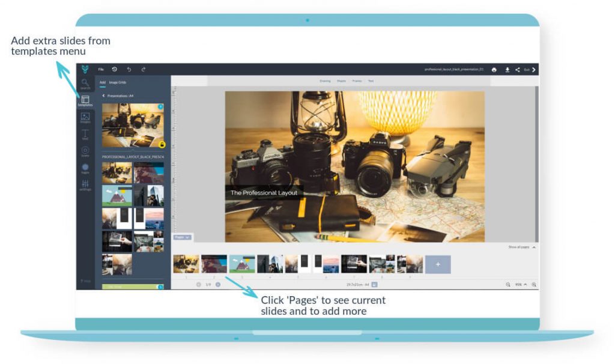Collapse the Show all pages panel

[533, 247]
